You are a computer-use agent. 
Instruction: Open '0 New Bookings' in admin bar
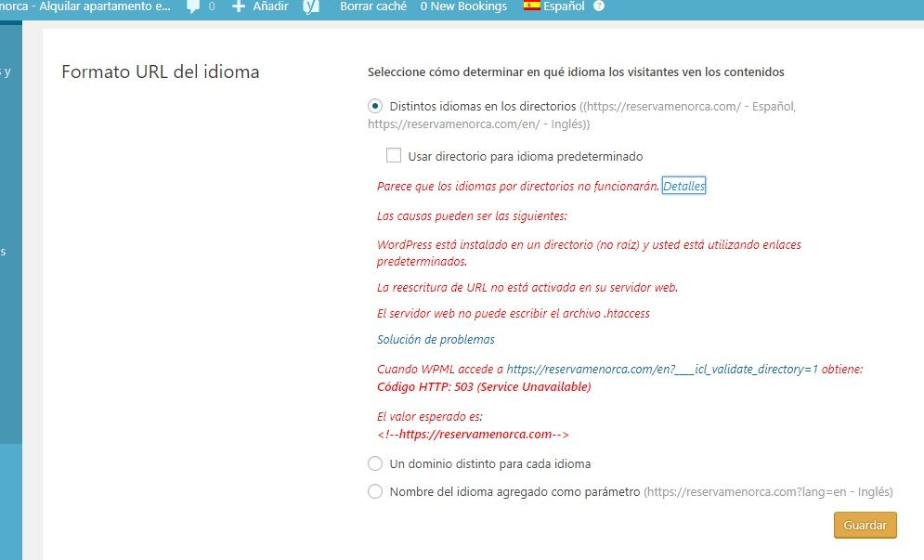pyautogui.click(x=463, y=7)
